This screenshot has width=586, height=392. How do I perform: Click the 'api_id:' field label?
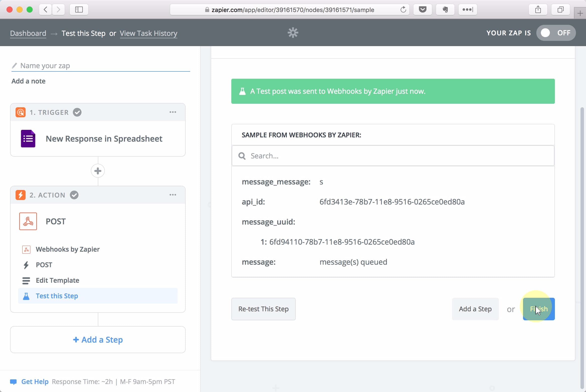click(253, 202)
